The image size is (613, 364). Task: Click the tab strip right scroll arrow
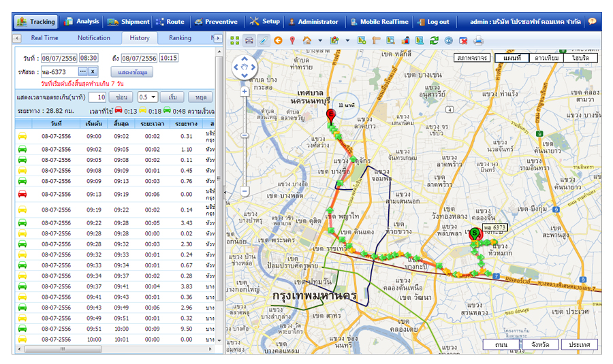pyautogui.click(x=218, y=38)
